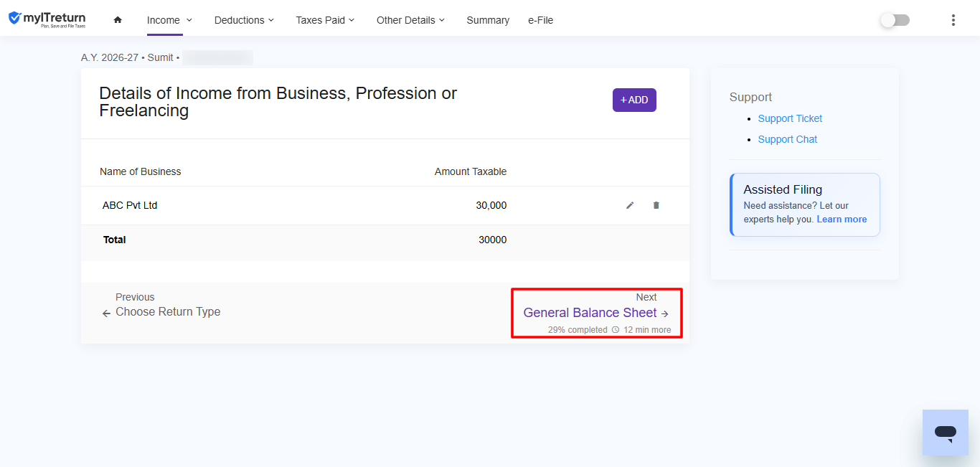Open Support Chat link
This screenshot has height=467, width=980.
(x=787, y=139)
